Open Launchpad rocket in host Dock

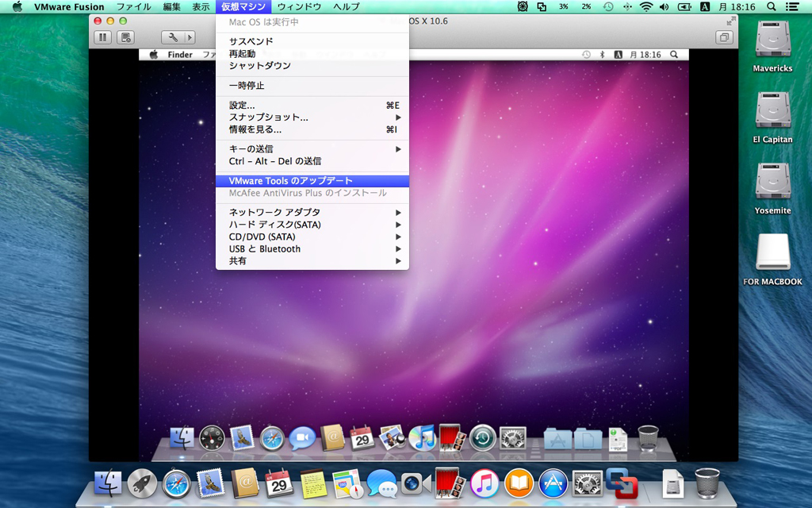(142, 483)
